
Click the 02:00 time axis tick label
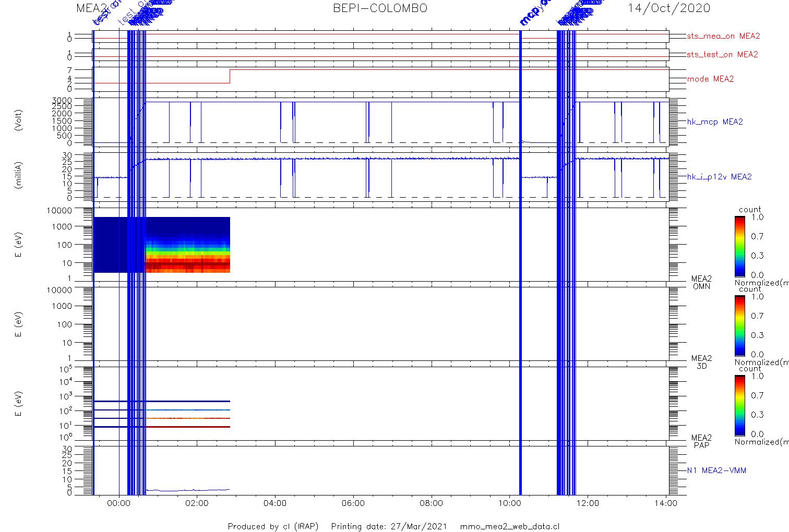[x=197, y=503]
